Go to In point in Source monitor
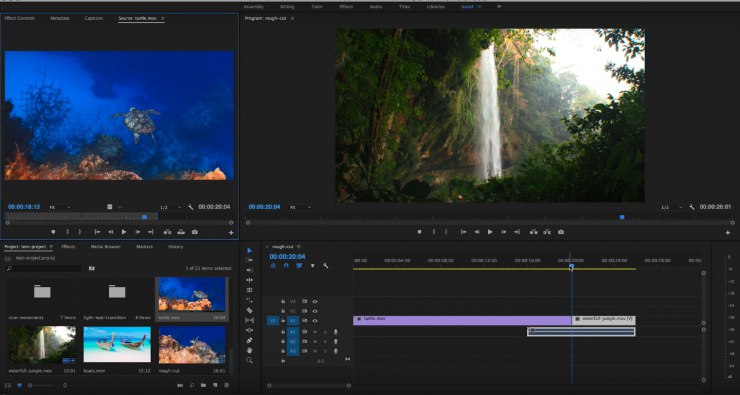This screenshot has height=395, width=740. point(97,232)
